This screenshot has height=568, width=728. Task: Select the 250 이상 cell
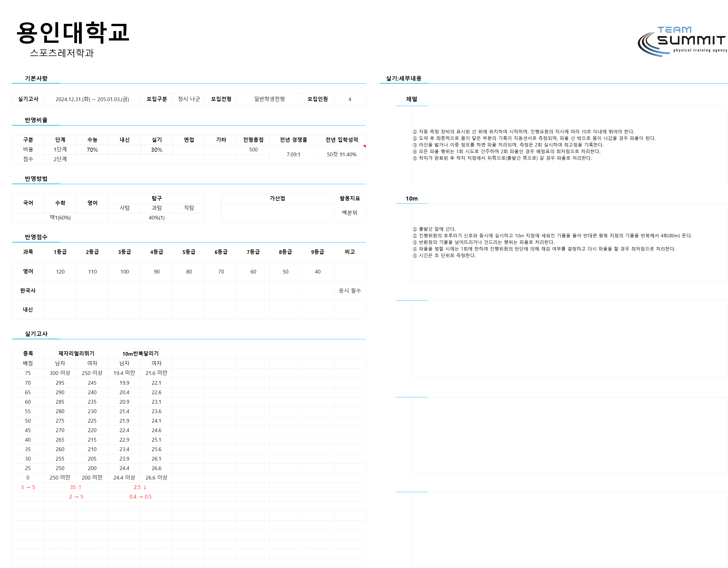[x=92, y=373]
